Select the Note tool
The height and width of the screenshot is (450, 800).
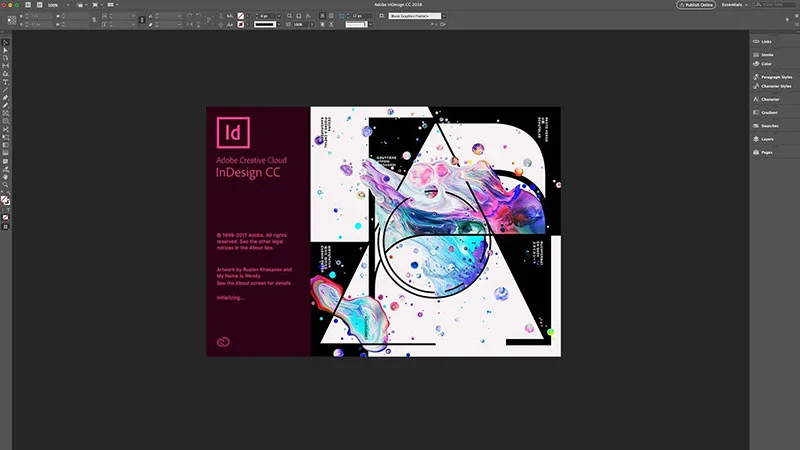tap(6, 161)
